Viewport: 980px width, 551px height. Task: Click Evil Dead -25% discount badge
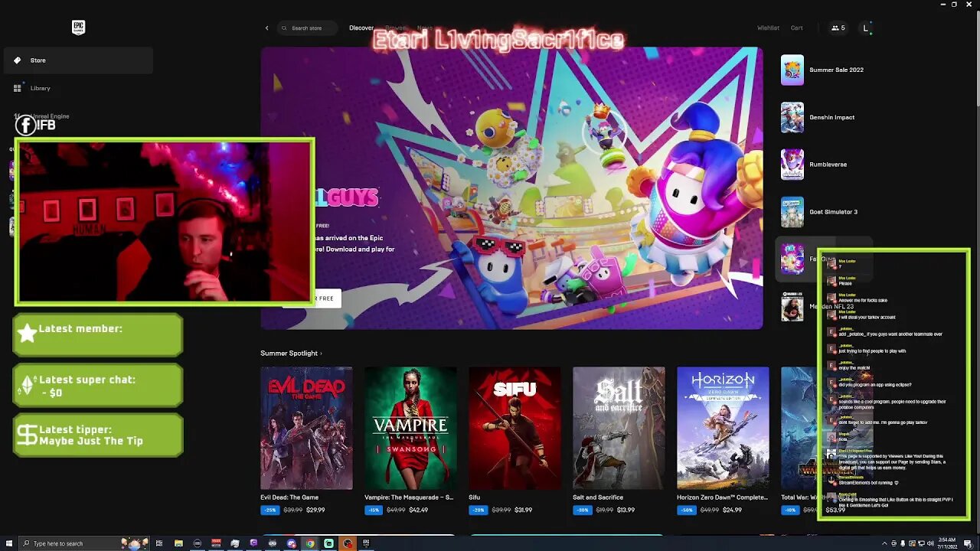pyautogui.click(x=269, y=510)
